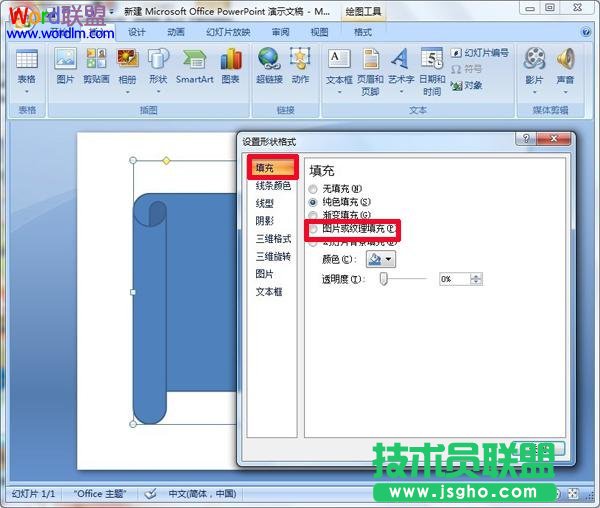Insert an object via 对象
600x508 pixels.
coord(466,85)
